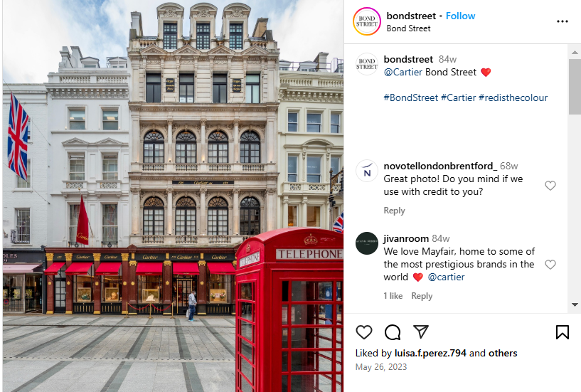
Task: Reply to jivanroom's comment
Action: (x=422, y=296)
